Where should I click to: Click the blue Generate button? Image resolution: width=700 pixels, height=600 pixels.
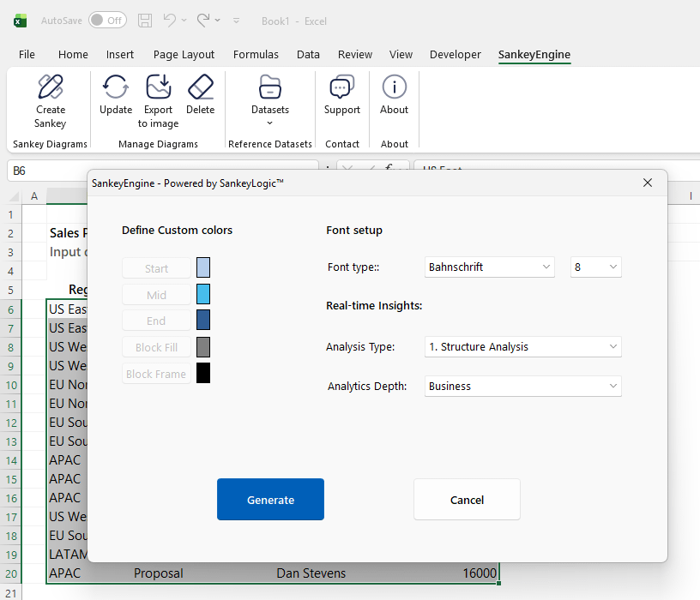point(270,499)
